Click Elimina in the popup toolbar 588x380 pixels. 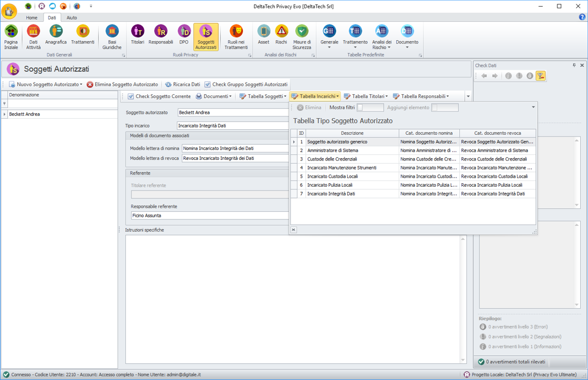pyautogui.click(x=309, y=108)
